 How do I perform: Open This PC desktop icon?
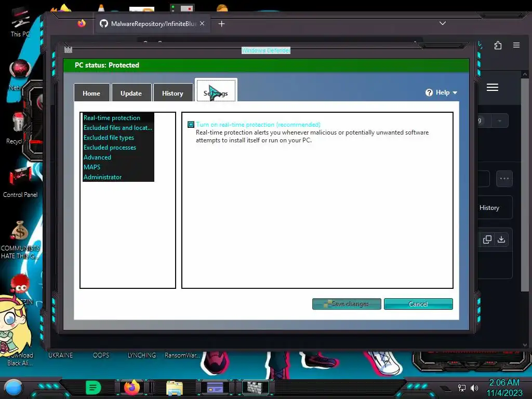[21, 22]
